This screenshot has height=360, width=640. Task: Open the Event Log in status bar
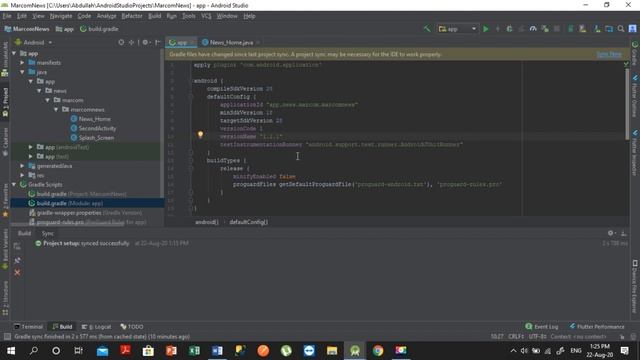542,327
